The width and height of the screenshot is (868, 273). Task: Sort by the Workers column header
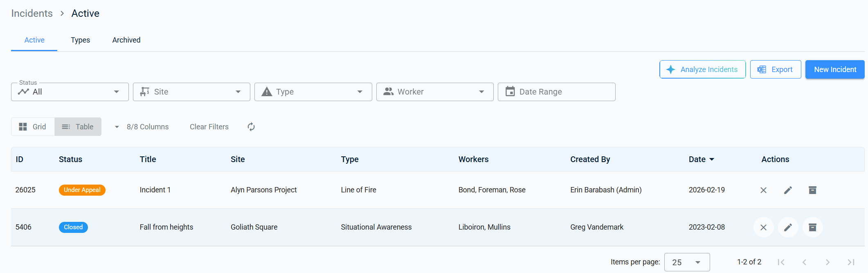(x=473, y=159)
